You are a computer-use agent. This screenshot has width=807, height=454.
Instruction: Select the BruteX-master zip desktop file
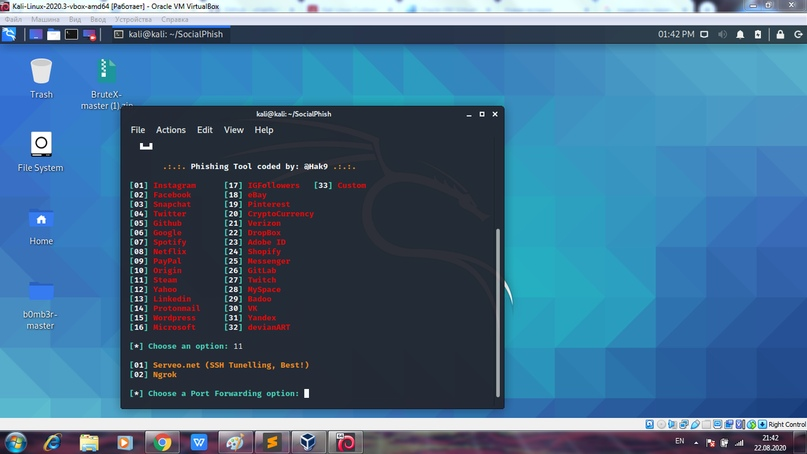tap(107, 83)
